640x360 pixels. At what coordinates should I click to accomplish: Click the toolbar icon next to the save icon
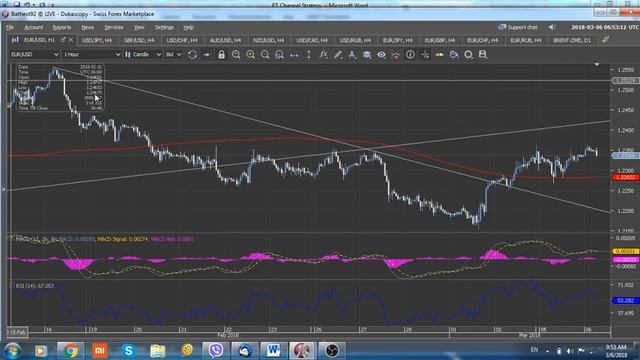[x=469, y=55]
